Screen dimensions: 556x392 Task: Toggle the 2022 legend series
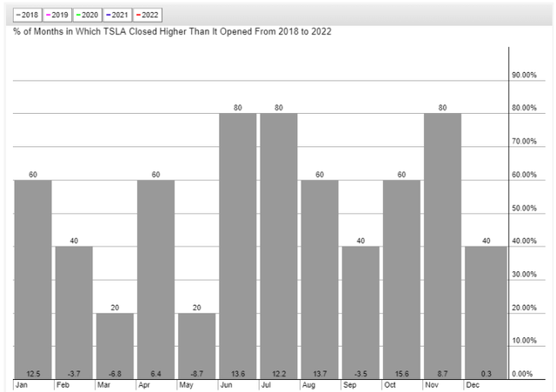[x=148, y=15]
